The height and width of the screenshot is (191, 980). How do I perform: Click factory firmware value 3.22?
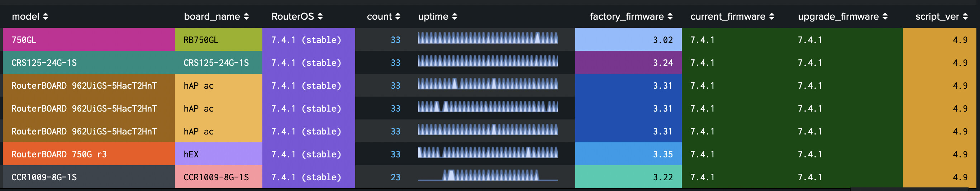[x=663, y=177]
